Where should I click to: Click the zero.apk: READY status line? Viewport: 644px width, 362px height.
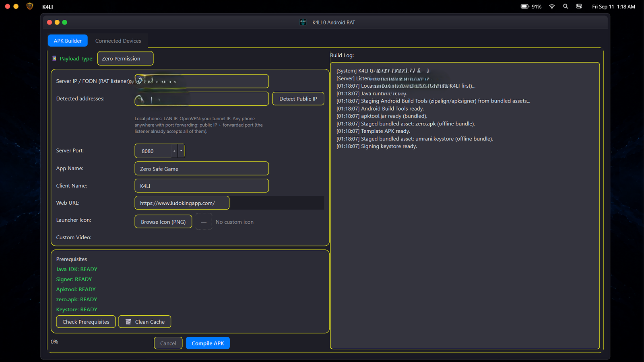76,299
